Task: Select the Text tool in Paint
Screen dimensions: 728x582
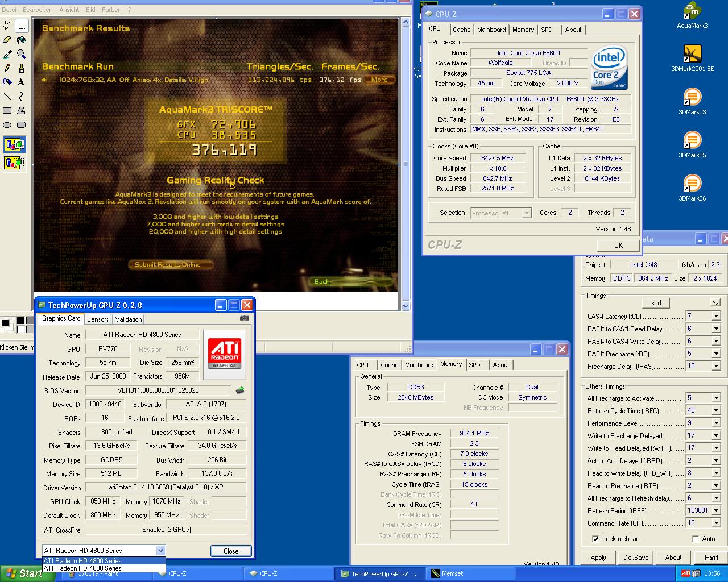Action: (22, 82)
